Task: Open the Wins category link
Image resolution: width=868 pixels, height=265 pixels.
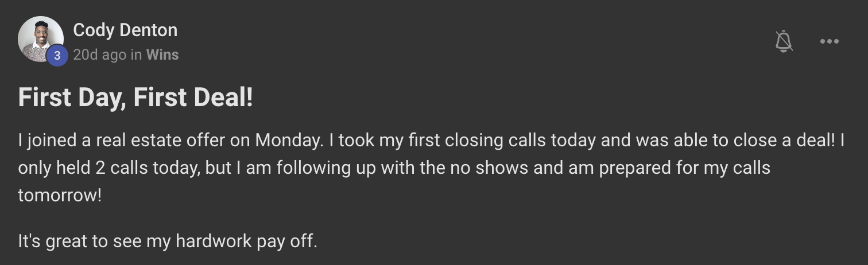Action: pyautogui.click(x=162, y=55)
